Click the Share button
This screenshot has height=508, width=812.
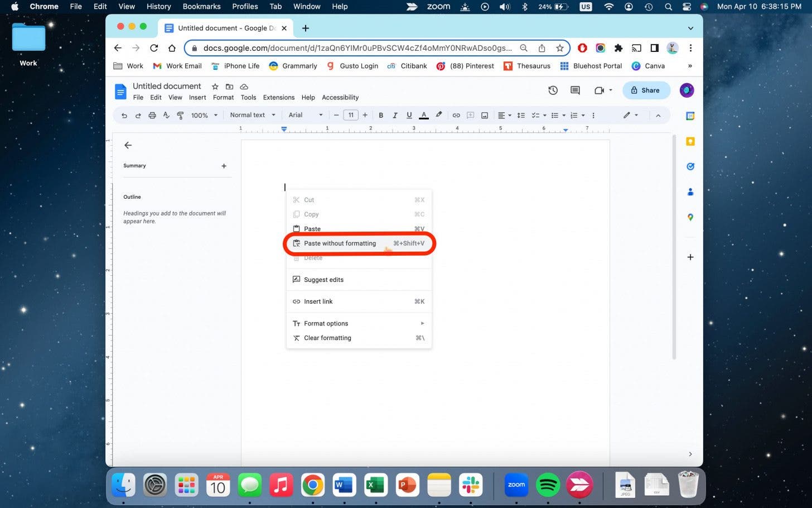646,90
